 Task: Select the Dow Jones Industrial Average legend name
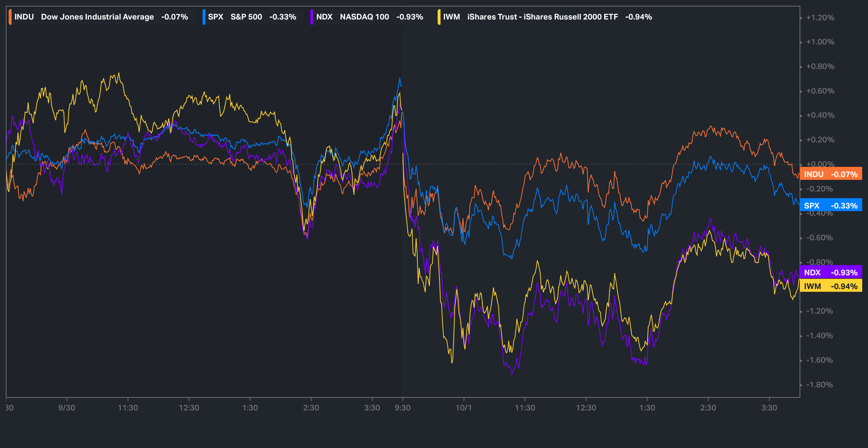coord(97,17)
